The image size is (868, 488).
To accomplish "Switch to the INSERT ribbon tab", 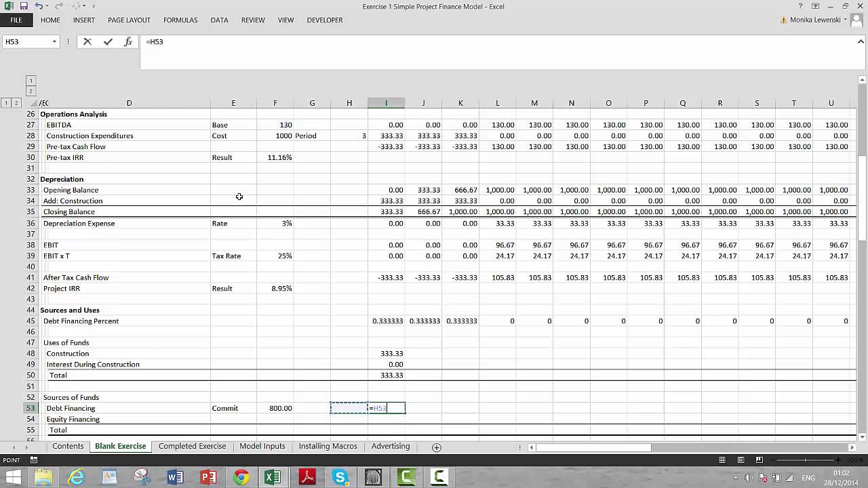I will click(84, 20).
